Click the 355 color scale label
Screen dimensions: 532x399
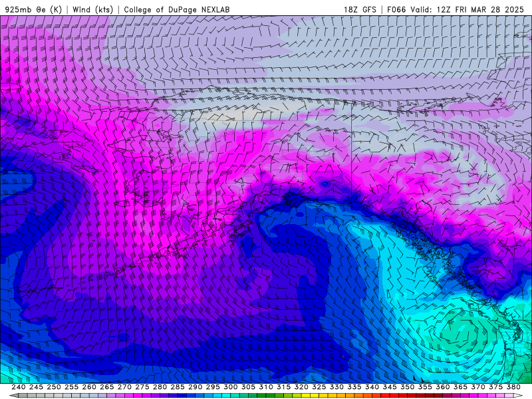(425, 387)
